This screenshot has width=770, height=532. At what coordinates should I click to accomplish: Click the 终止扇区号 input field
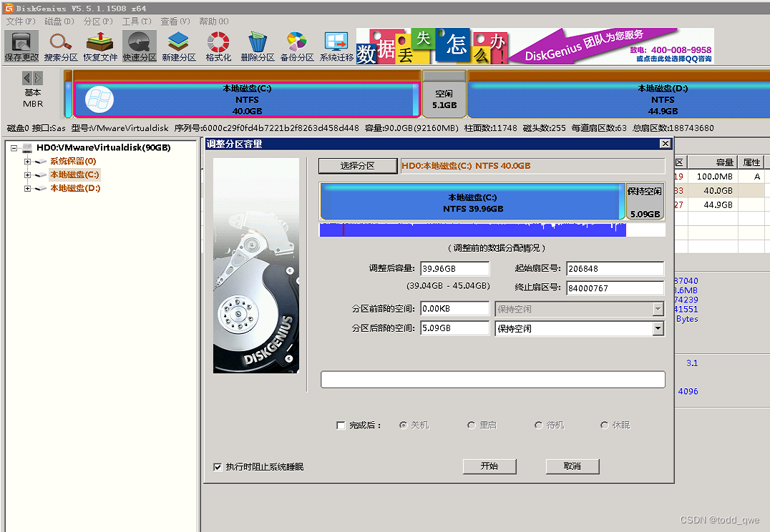point(615,288)
